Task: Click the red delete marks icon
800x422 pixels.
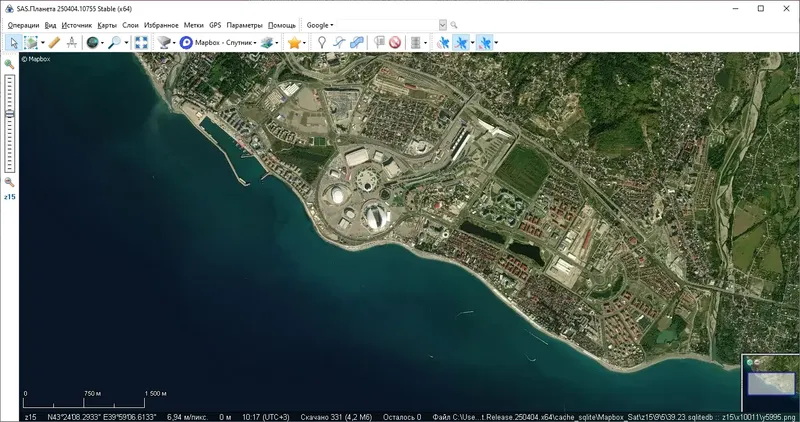Action: [x=395, y=43]
